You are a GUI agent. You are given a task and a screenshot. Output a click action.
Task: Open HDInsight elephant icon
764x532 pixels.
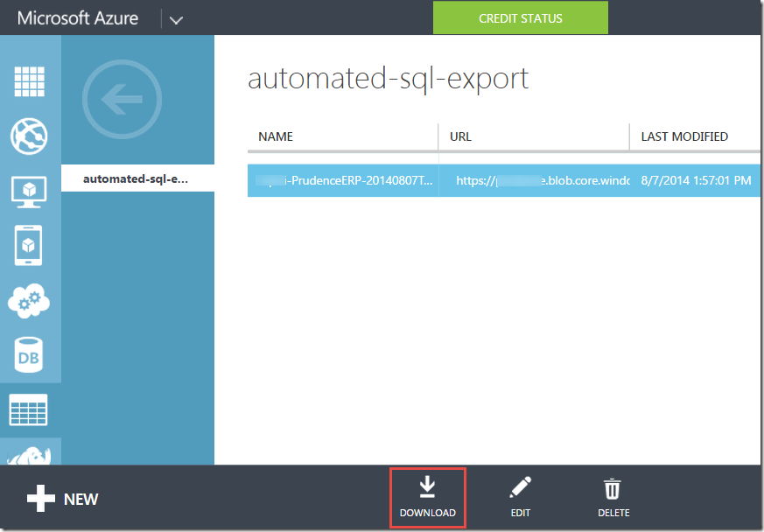pos(29,456)
